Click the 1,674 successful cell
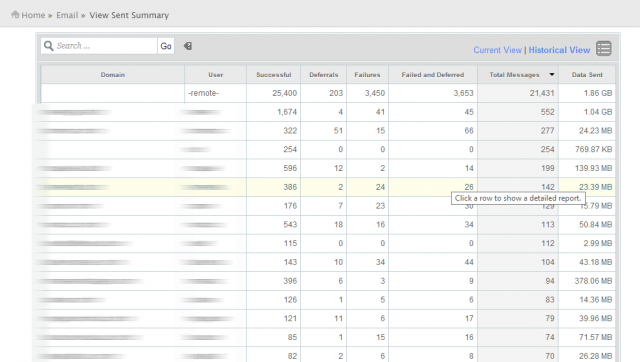 (273, 112)
